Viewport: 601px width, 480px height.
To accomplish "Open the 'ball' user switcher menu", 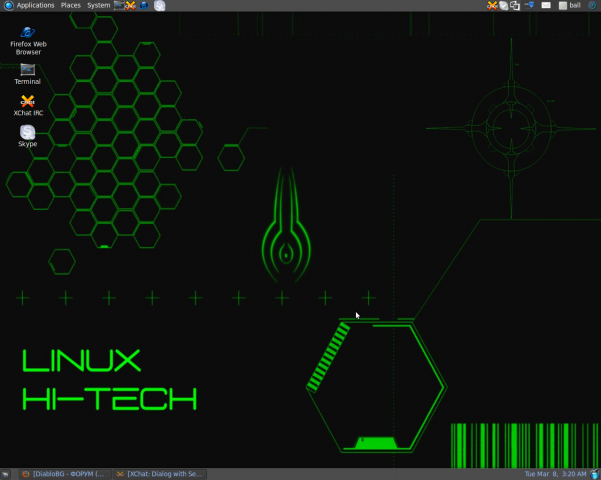I will coord(574,5).
